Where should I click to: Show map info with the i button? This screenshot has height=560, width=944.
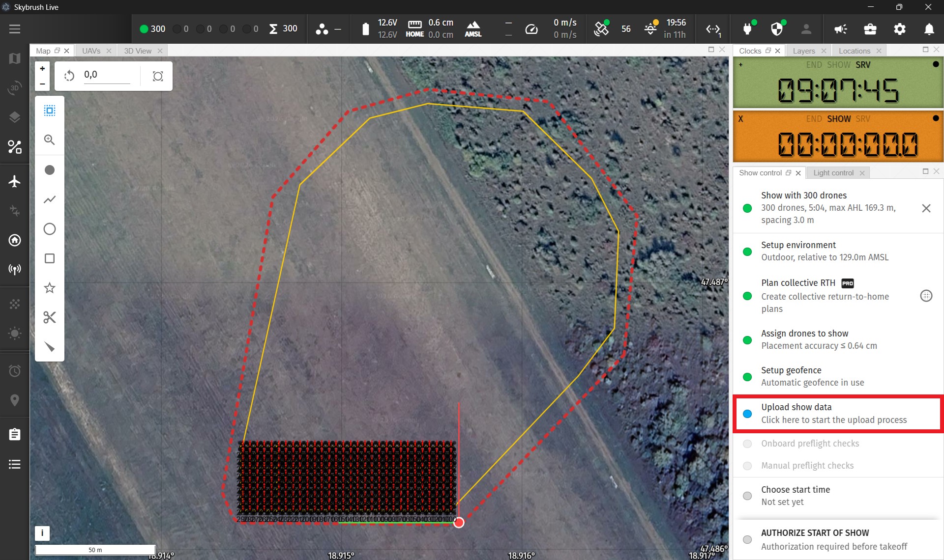pos(42,533)
